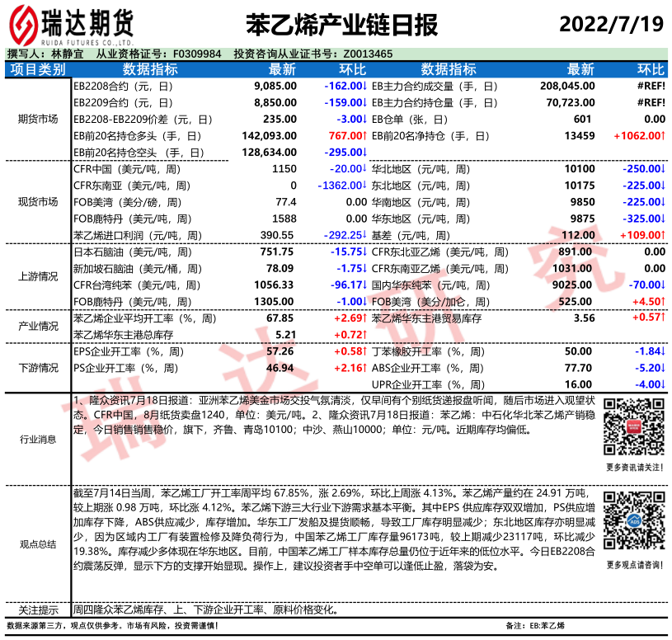Select the 上游情况 category cell
Image resolution: width=672 pixels, height=640 pixels.
pos(38,276)
